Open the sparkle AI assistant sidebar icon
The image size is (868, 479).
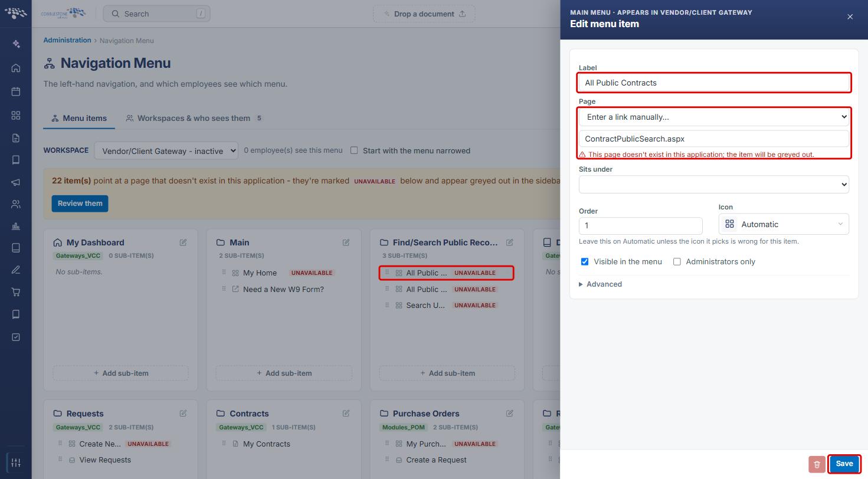(x=16, y=44)
